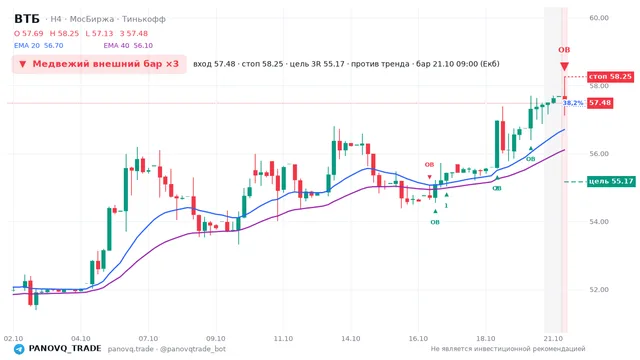The width and height of the screenshot is (640, 360).
Task: Click the red '57.48' entry price label
Action: click(600, 103)
